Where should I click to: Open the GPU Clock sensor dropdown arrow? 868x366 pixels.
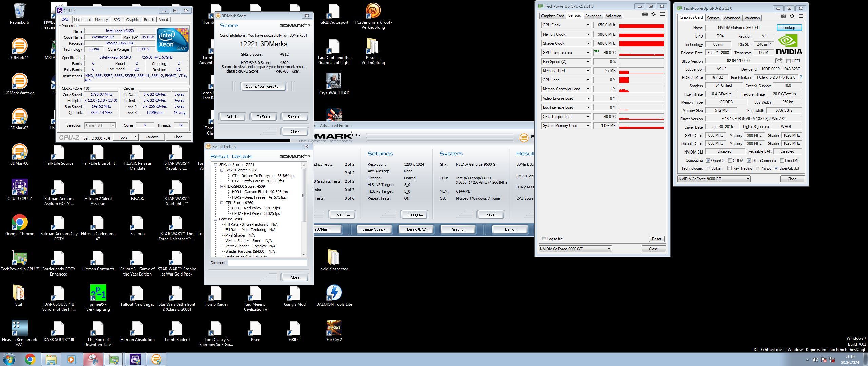point(588,25)
